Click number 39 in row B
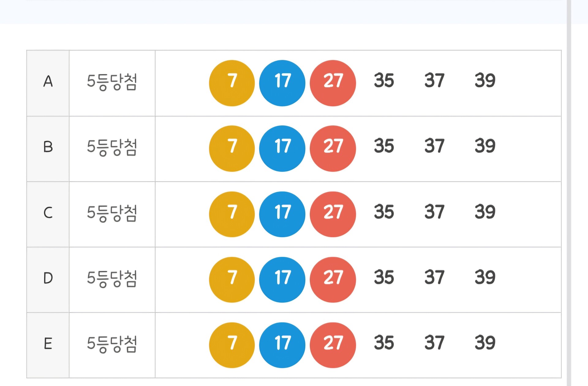Viewport: 588px width, 386px height. pyautogui.click(x=485, y=146)
